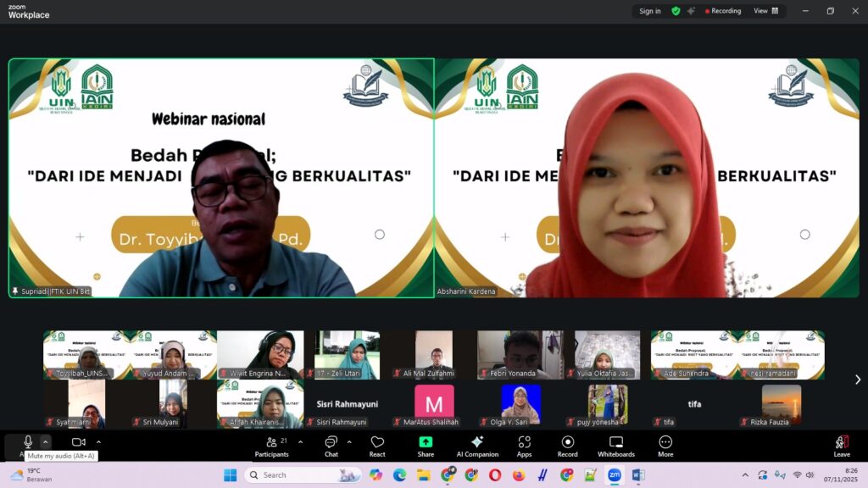
Task: Open AI Companion
Action: [x=477, y=446]
